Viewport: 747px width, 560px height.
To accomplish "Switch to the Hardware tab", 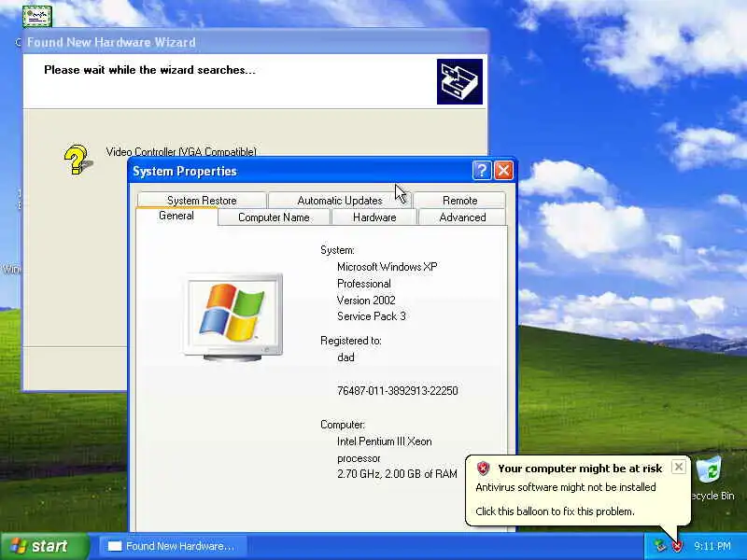I will coord(374,217).
